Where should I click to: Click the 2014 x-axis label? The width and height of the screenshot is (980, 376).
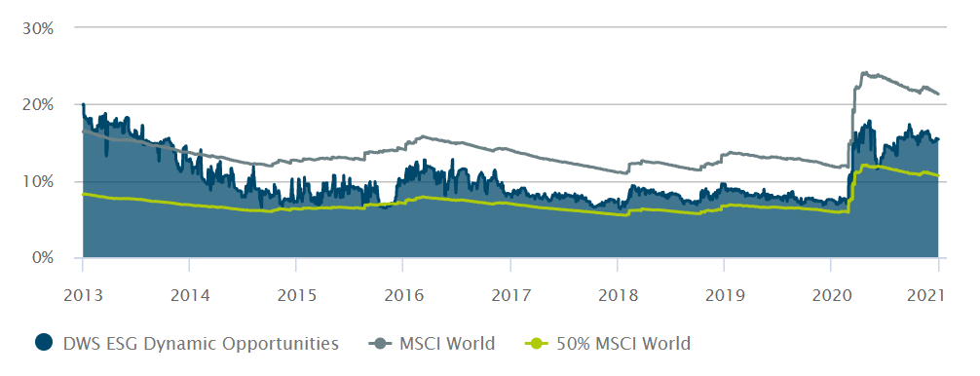[189, 295]
